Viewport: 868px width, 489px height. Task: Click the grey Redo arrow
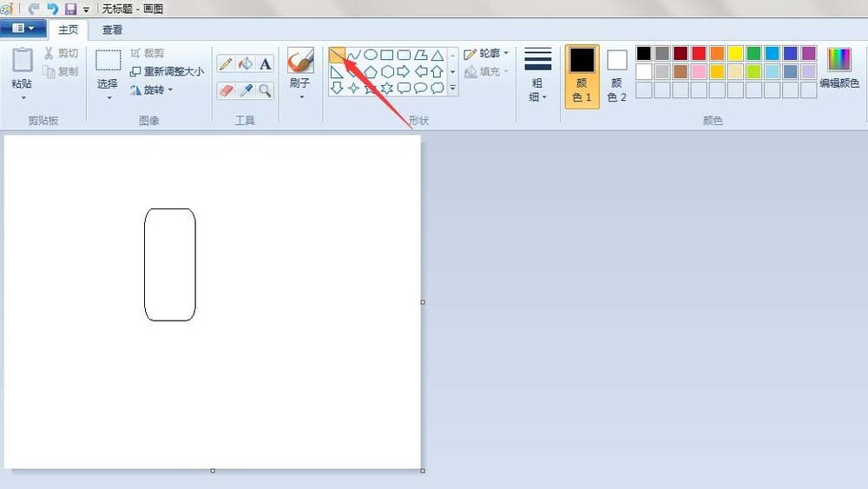pos(33,9)
